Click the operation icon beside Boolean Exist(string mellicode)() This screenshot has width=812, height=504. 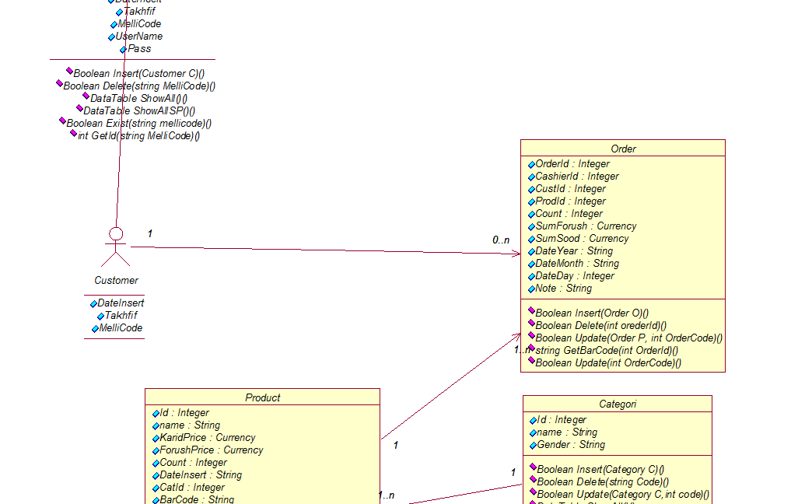(x=62, y=121)
